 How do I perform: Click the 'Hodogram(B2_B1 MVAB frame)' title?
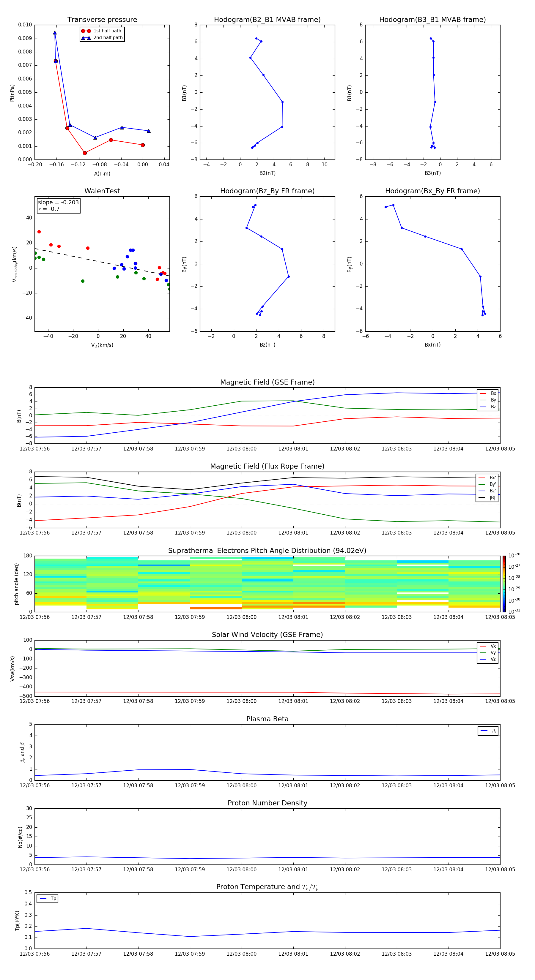click(x=267, y=20)
